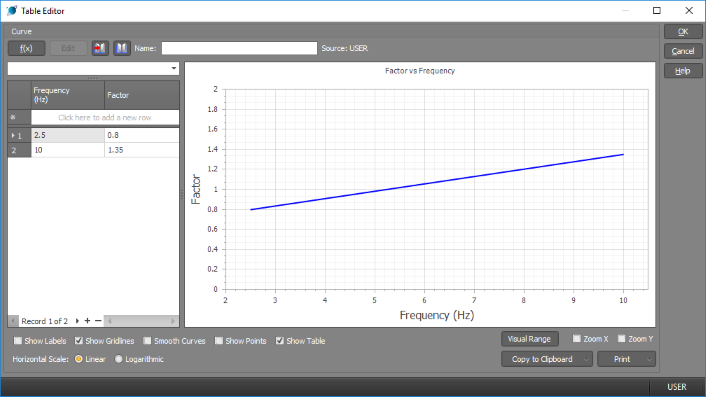Screen dimensions: 706x397
Task: Confirm with the OK button
Action: click(683, 32)
